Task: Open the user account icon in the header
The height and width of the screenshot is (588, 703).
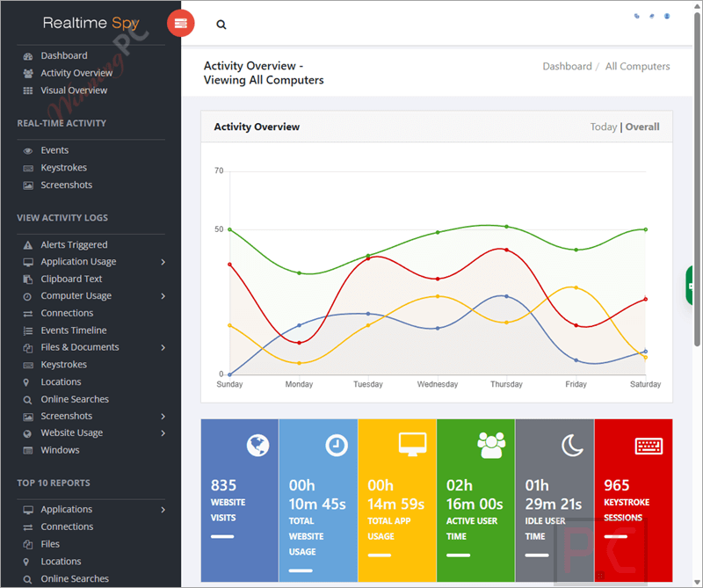Action: pos(667,16)
